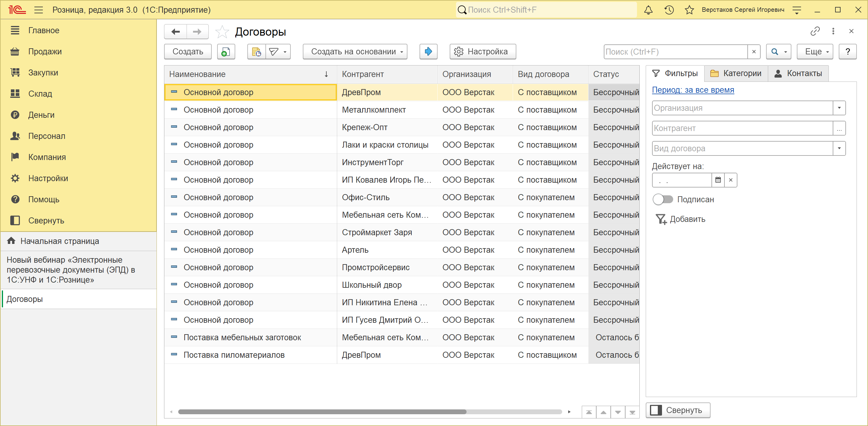Focus the global search field
Screen dimensions: 868x426
pos(546,10)
